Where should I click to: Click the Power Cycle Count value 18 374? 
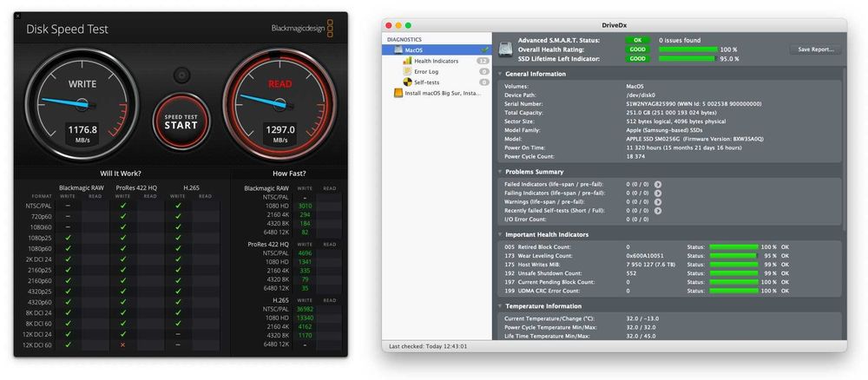[635, 156]
